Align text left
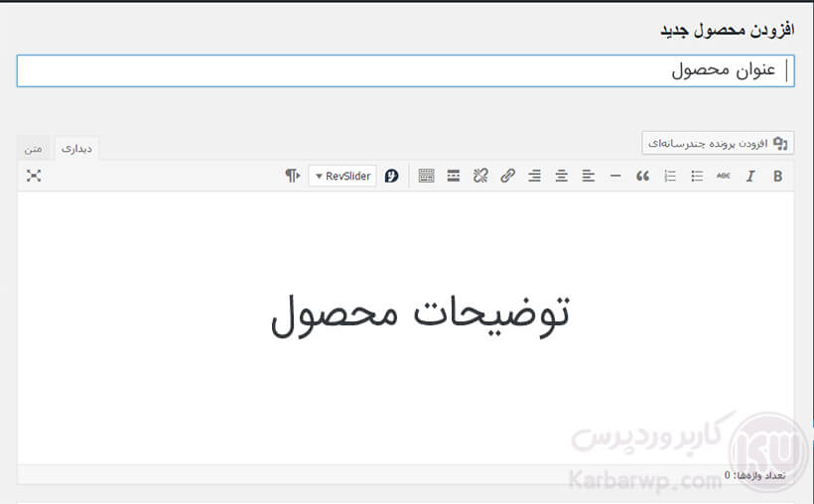The image size is (814, 504). tap(589, 176)
